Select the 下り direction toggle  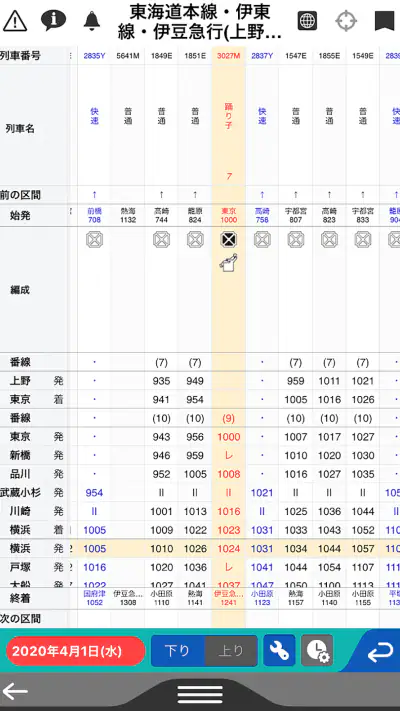[177, 651]
